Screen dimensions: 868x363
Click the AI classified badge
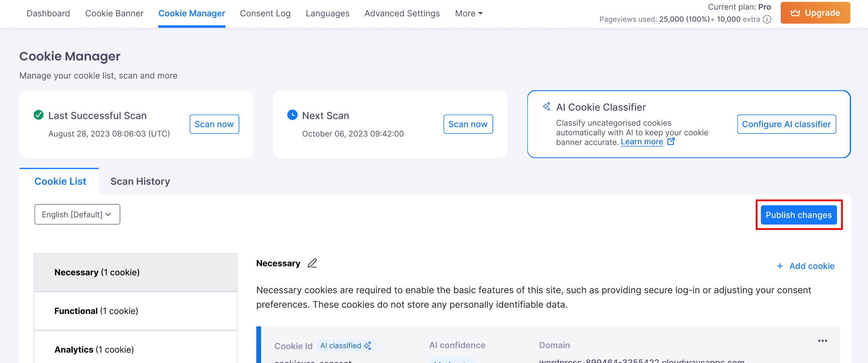(x=346, y=346)
